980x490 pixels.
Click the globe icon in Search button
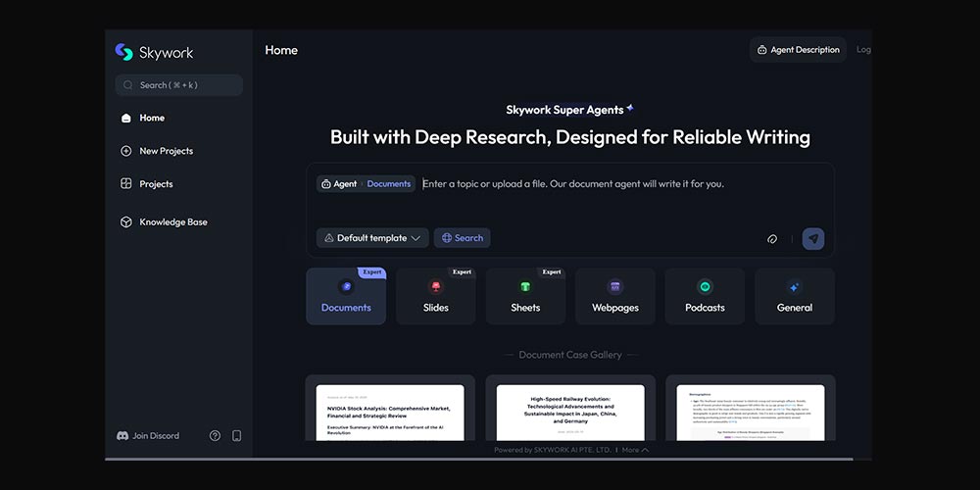447,238
